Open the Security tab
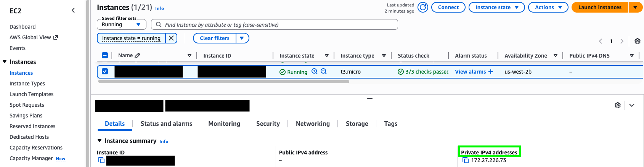The image size is (644, 167). 268,124
